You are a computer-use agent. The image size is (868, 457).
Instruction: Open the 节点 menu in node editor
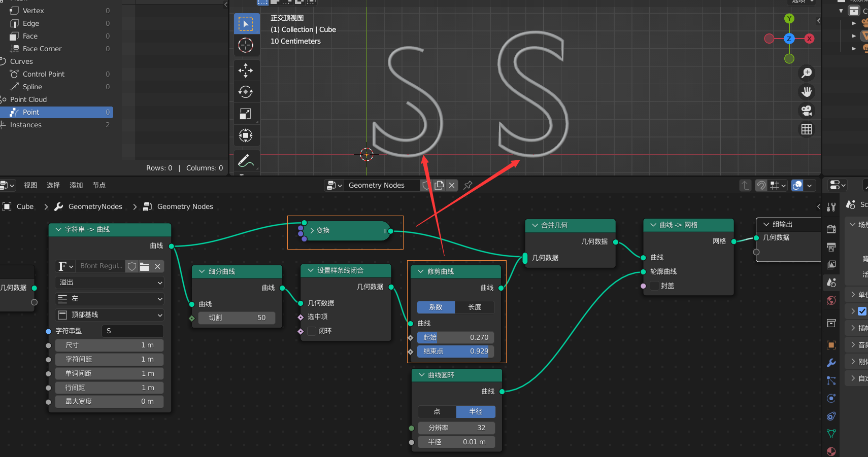(99, 185)
